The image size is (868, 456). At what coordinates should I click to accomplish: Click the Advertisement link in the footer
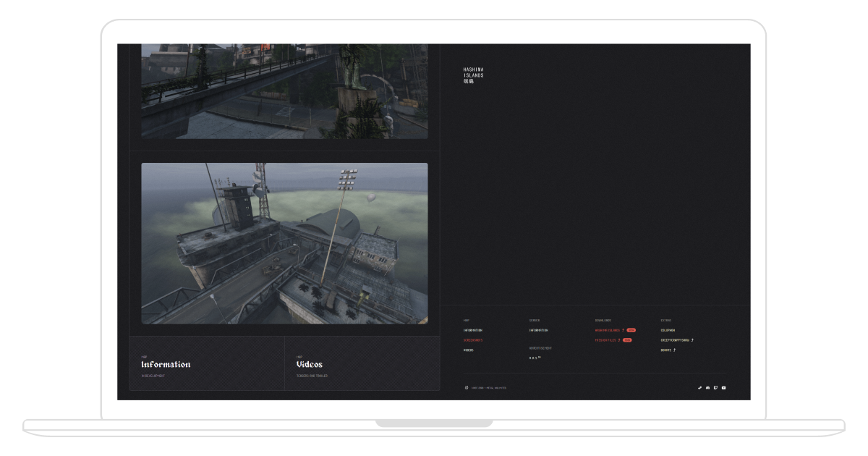540,348
